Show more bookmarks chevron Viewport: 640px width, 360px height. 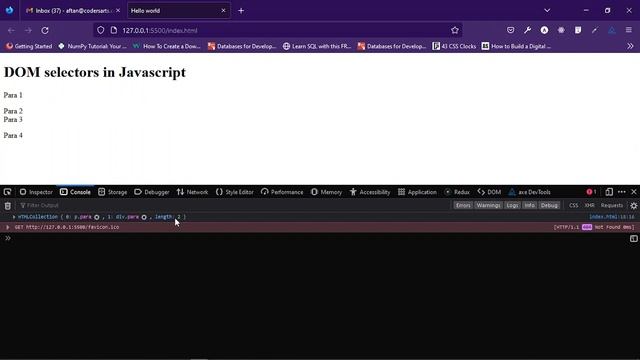[x=630, y=46]
